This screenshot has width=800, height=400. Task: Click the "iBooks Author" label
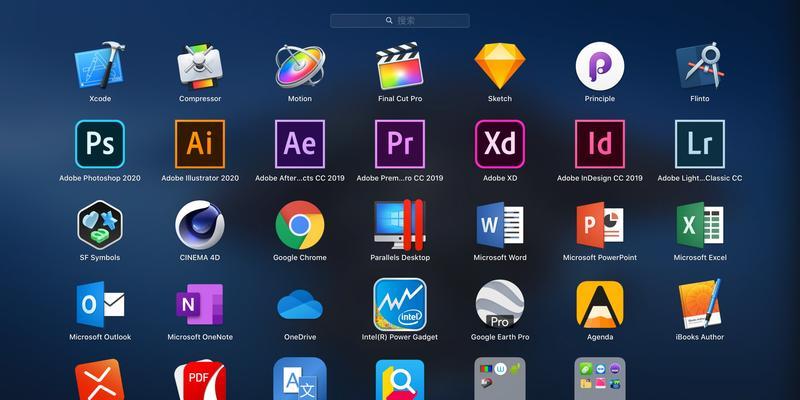700,337
